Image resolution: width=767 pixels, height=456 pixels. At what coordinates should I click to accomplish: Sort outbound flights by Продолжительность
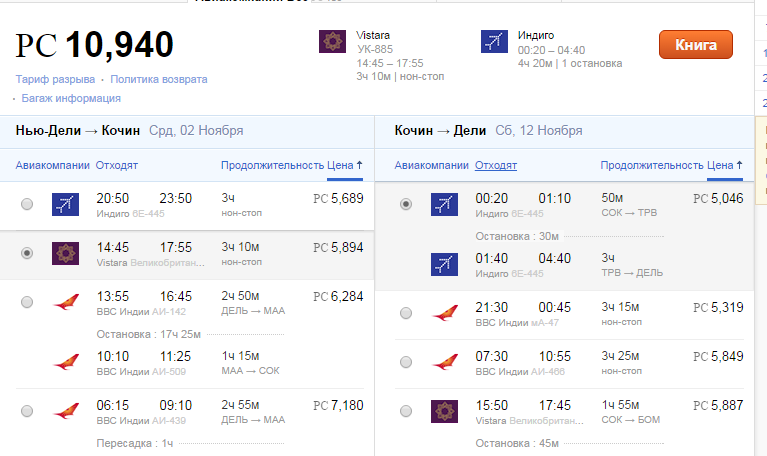(x=272, y=165)
